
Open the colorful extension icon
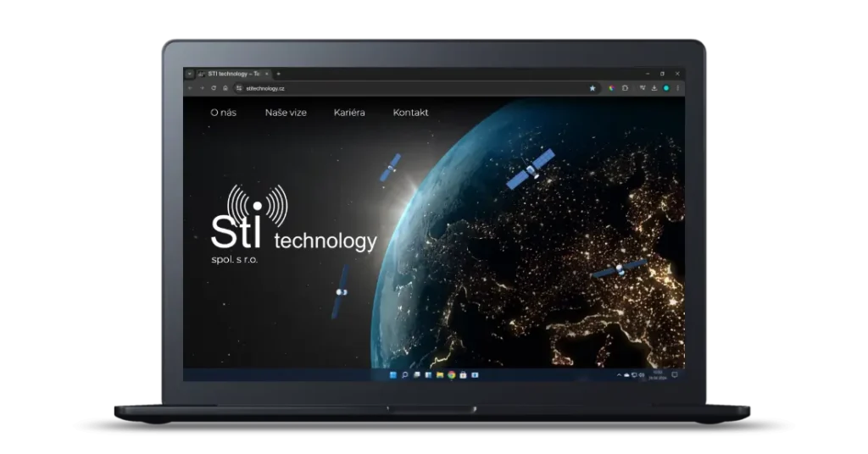[612, 88]
